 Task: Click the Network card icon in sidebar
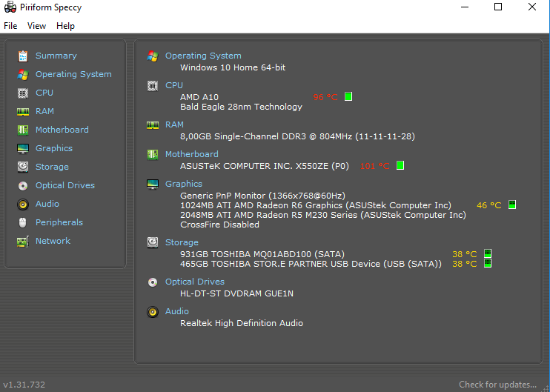(23, 241)
